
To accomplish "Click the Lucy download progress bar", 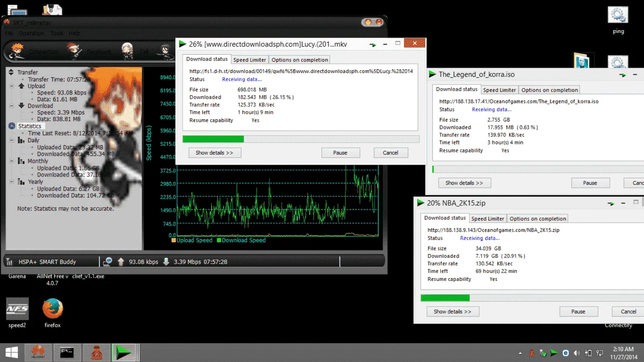I will pyautogui.click(x=300, y=139).
